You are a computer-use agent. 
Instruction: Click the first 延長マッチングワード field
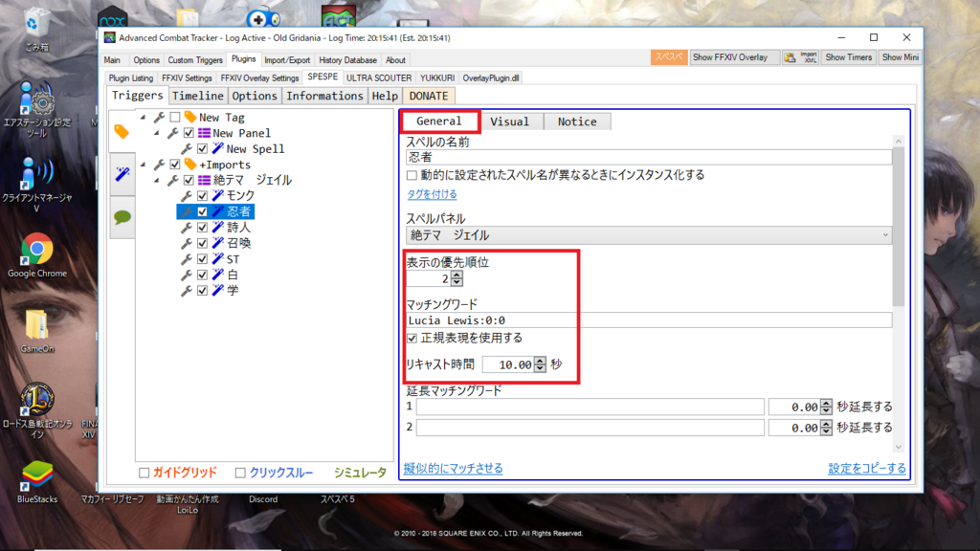pos(590,407)
